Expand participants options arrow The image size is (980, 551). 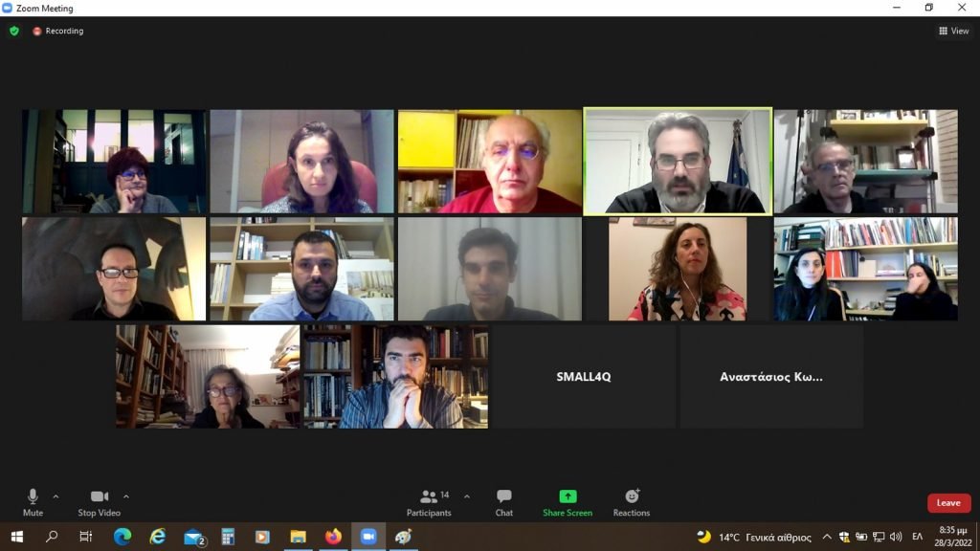(467, 496)
